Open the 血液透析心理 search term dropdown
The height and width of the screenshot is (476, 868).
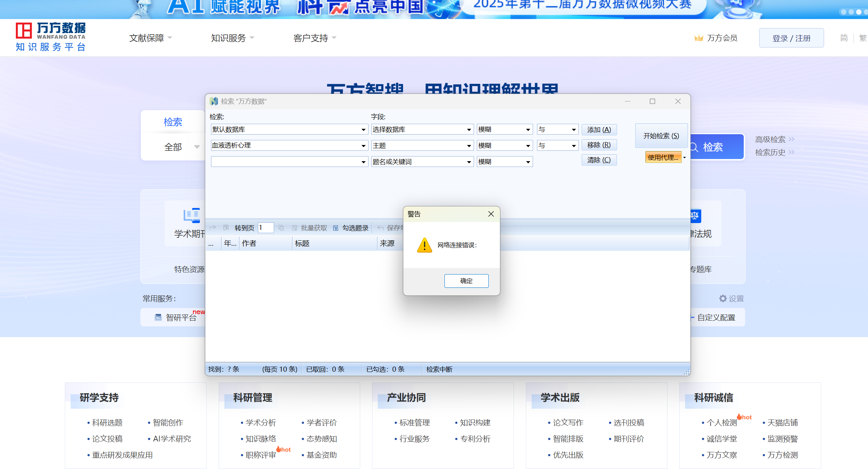tap(363, 146)
